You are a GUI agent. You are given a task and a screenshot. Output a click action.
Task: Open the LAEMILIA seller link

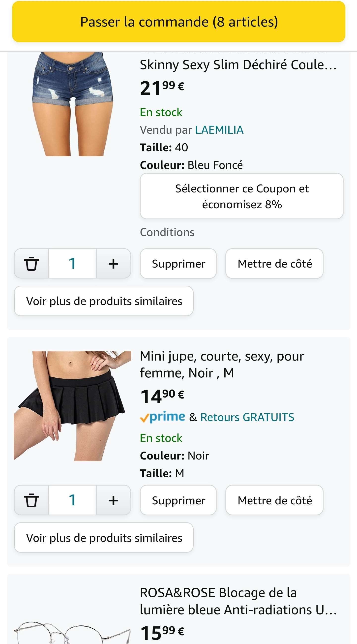click(x=219, y=130)
